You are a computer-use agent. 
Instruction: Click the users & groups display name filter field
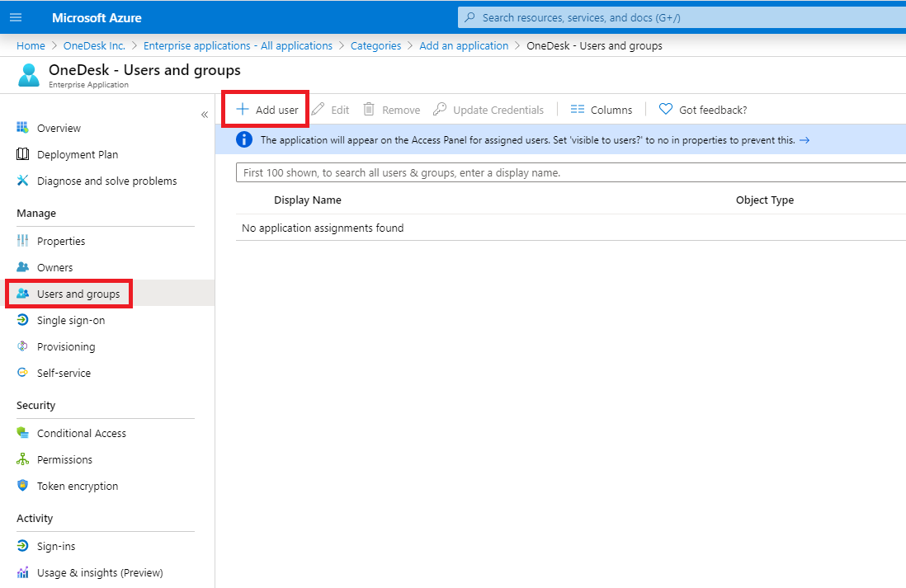click(x=571, y=172)
